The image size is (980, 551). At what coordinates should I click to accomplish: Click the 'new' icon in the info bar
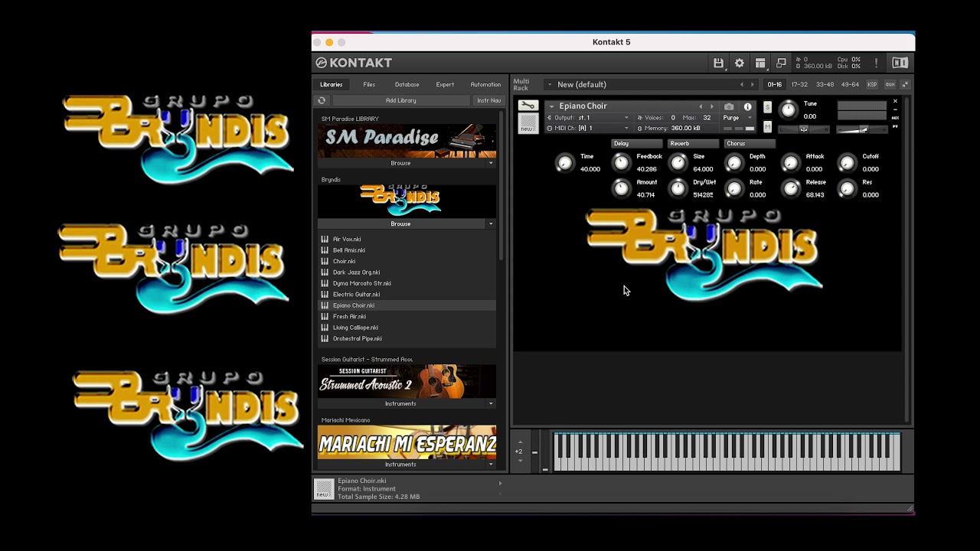325,488
